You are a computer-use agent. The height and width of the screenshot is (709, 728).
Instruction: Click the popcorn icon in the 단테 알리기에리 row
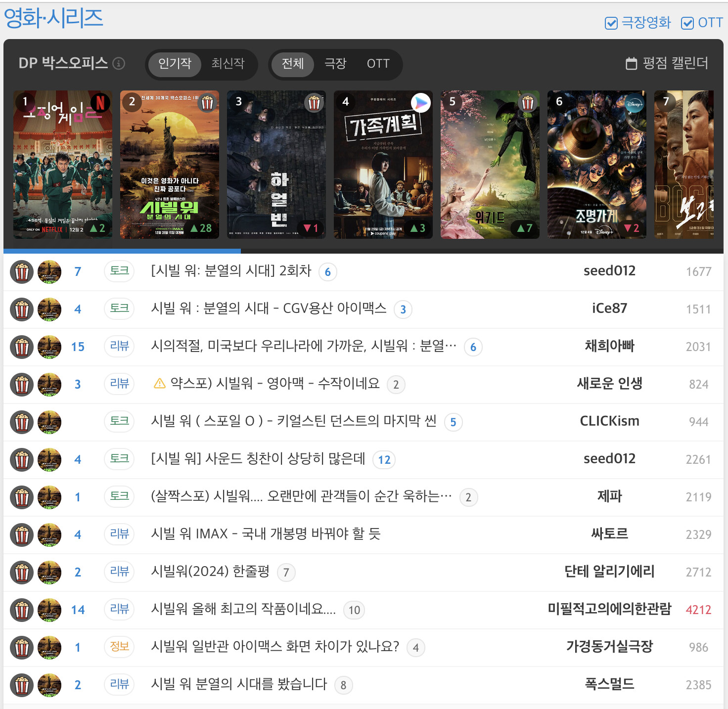point(22,573)
